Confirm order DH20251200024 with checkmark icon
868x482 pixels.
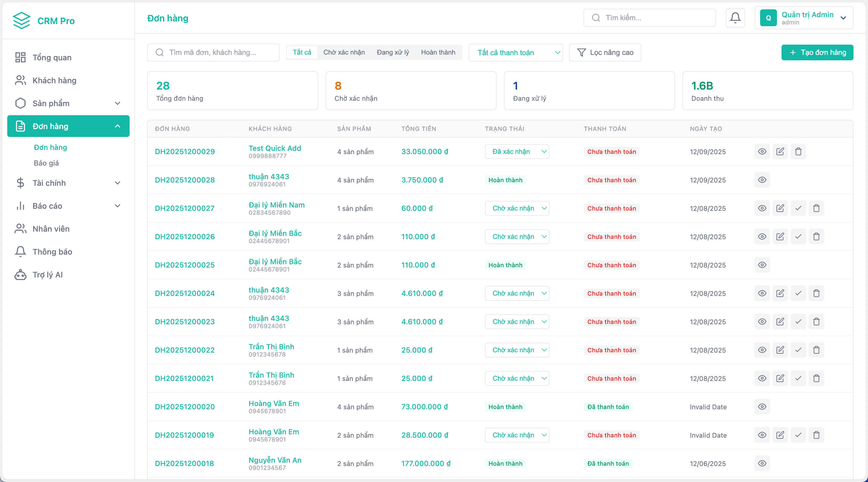pos(798,293)
